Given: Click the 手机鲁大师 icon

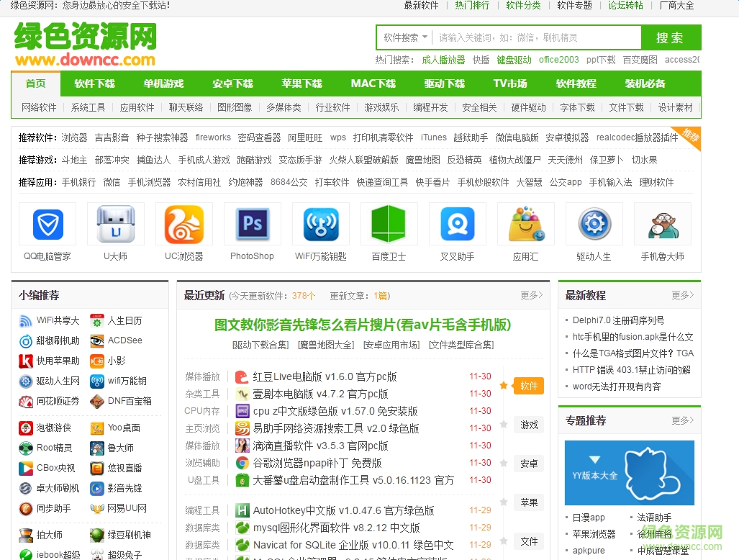Looking at the screenshot, I should 662,224.
